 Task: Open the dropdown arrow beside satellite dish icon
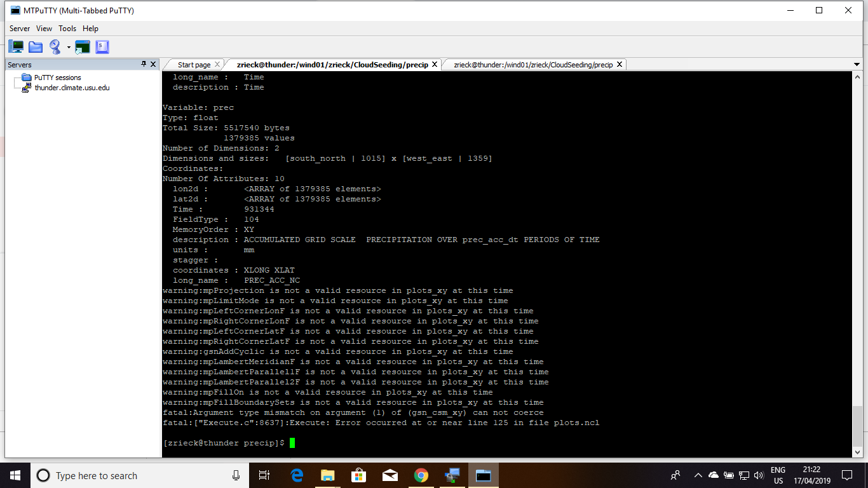click(x=69, y=47)
